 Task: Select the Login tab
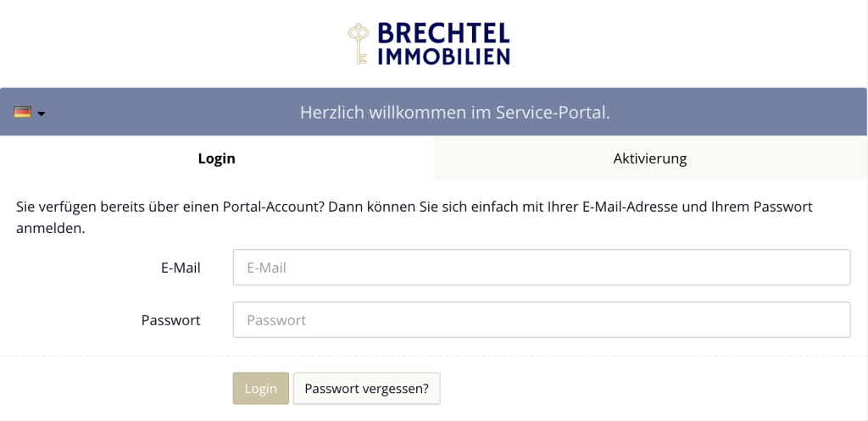coord(216,158)
